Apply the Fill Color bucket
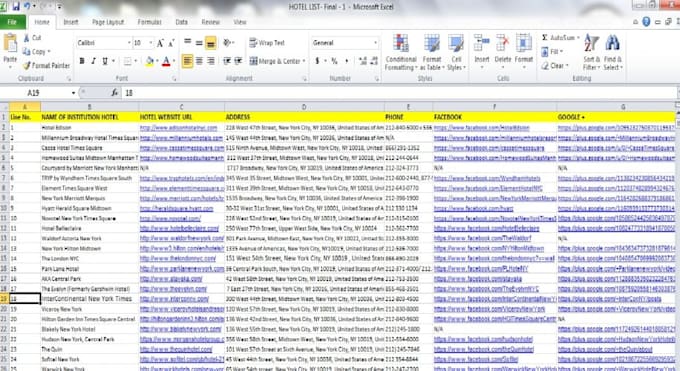The image size is (680, 371). coord(149,61)
